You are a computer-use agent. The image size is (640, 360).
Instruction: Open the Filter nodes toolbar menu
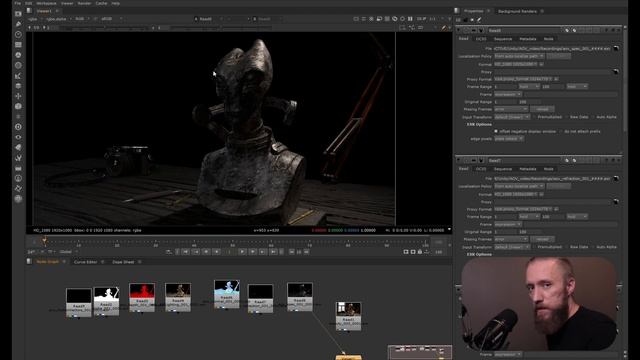(18, 65)
